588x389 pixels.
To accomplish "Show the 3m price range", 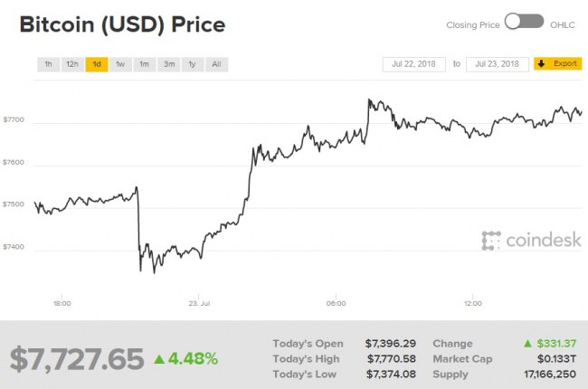I will (168, 64).
